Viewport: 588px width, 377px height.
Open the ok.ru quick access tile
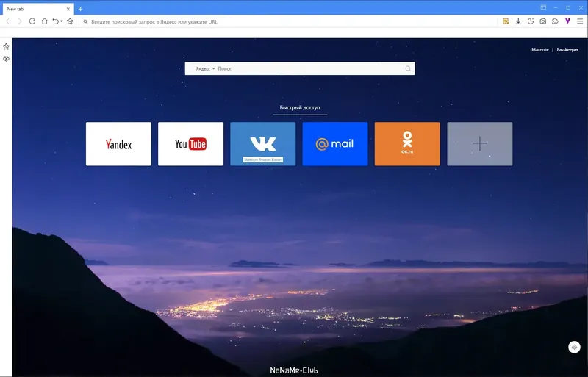coord(407,144)
